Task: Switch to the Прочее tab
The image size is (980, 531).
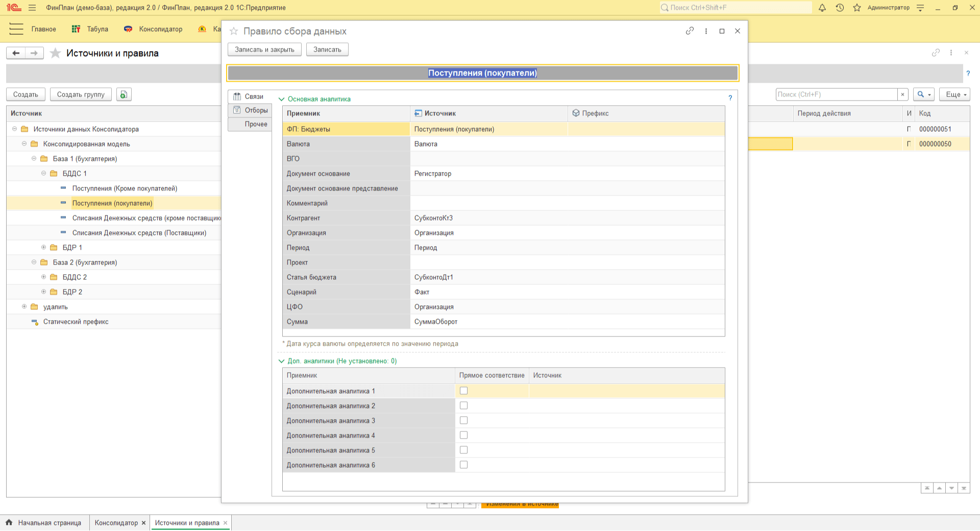Action: click(x=250, y=124)
